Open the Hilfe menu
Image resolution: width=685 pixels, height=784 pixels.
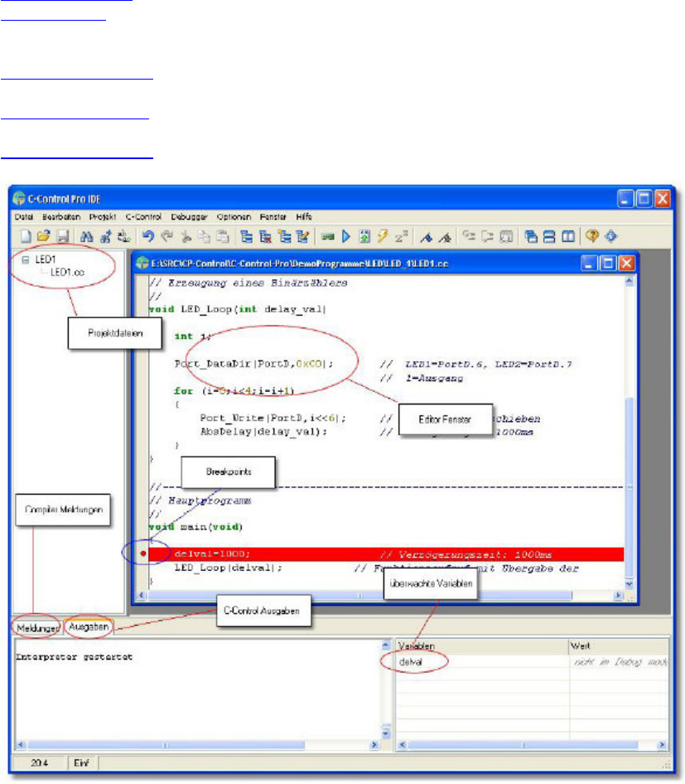point(304,216)
